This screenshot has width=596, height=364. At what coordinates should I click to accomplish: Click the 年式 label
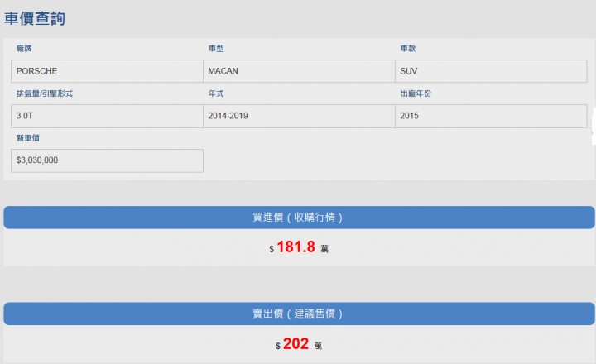click(216, 93)
